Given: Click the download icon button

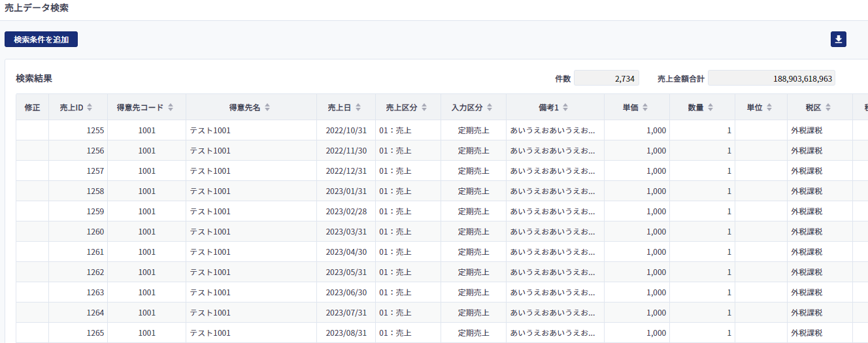Looking at the screenshot, I should 839,39.
